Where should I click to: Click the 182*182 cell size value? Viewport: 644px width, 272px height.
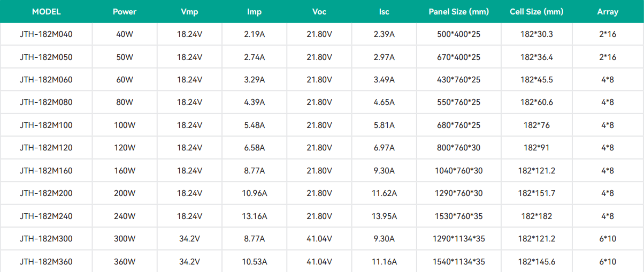[536, 216]
